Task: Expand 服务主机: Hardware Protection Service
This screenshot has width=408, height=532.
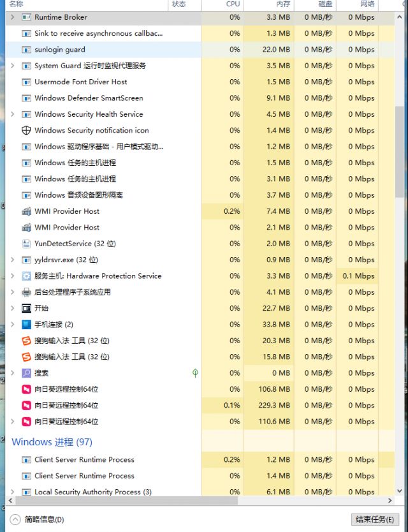Action: 13,276
